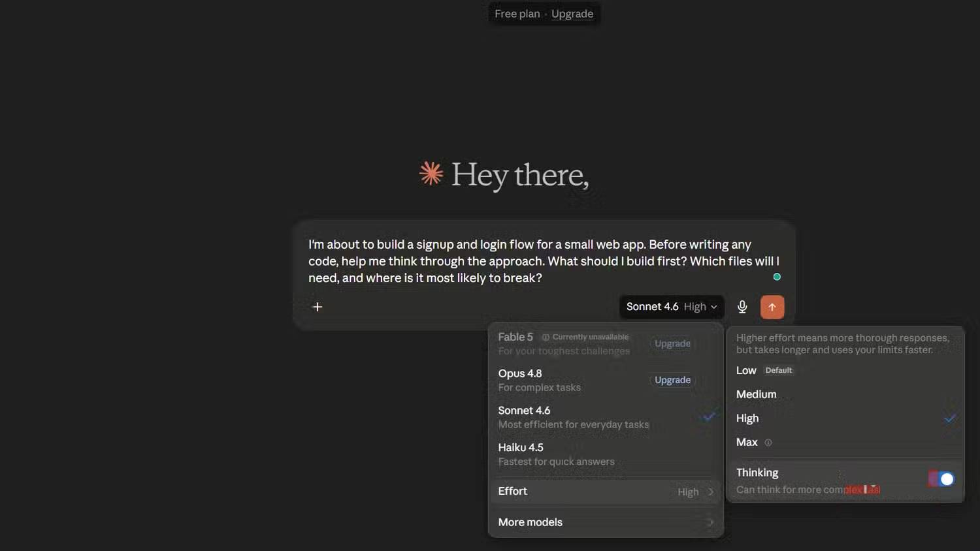Click inside the prompt text field

click(544, 261)
